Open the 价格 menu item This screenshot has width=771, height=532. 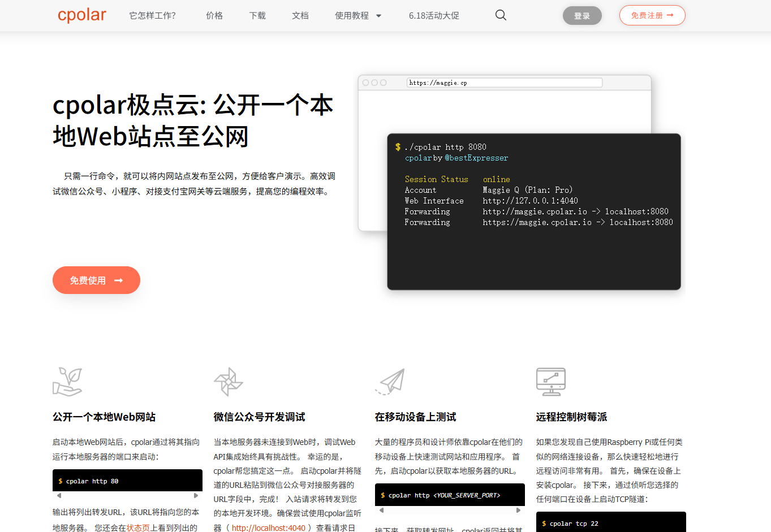(x=214, y=15)
